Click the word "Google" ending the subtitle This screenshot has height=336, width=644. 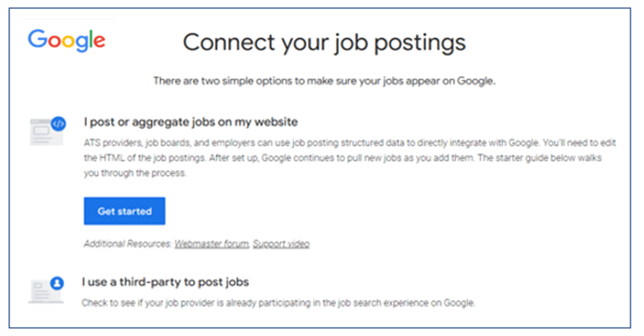(x=476, y=81)
